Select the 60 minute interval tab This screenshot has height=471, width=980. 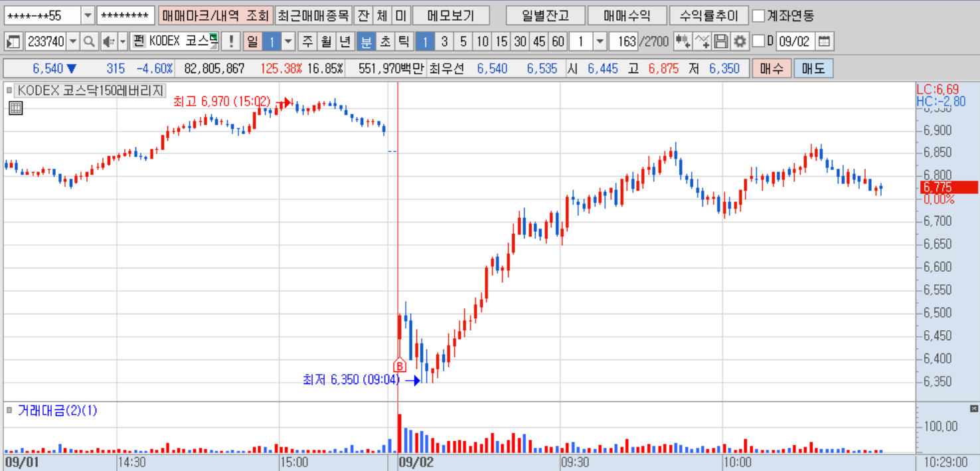click(558, 42)
